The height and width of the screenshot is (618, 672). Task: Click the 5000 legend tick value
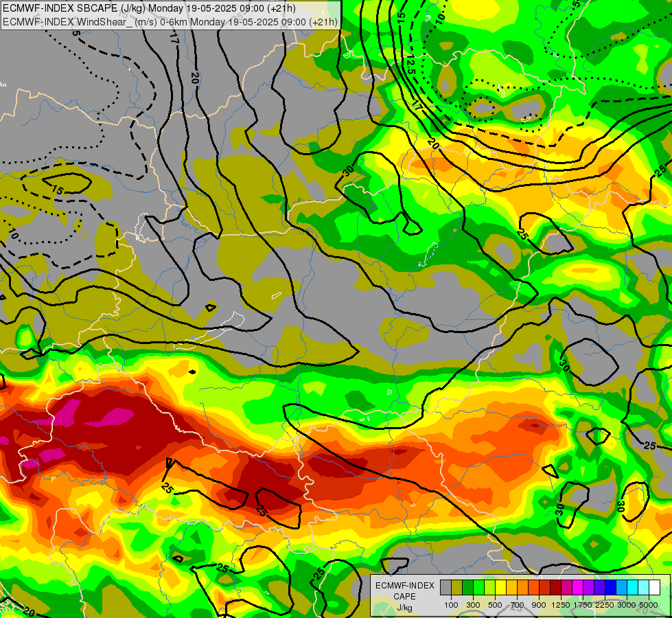click(x=649, y=605)
